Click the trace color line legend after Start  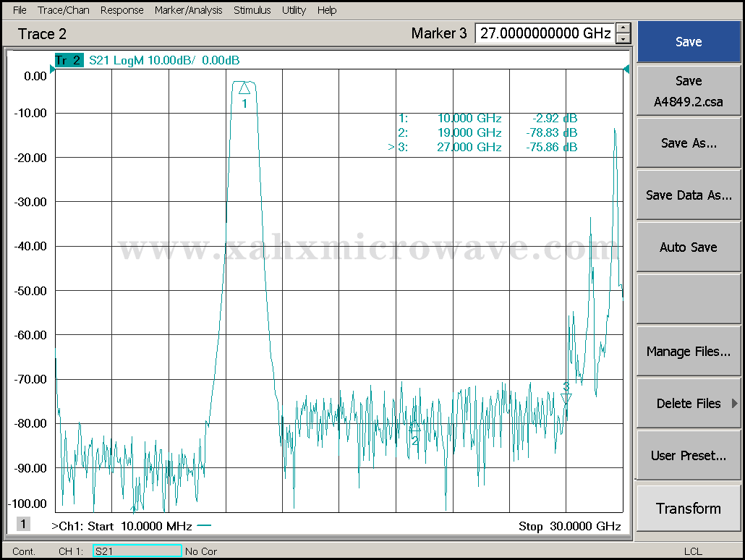tap(204, 526)
